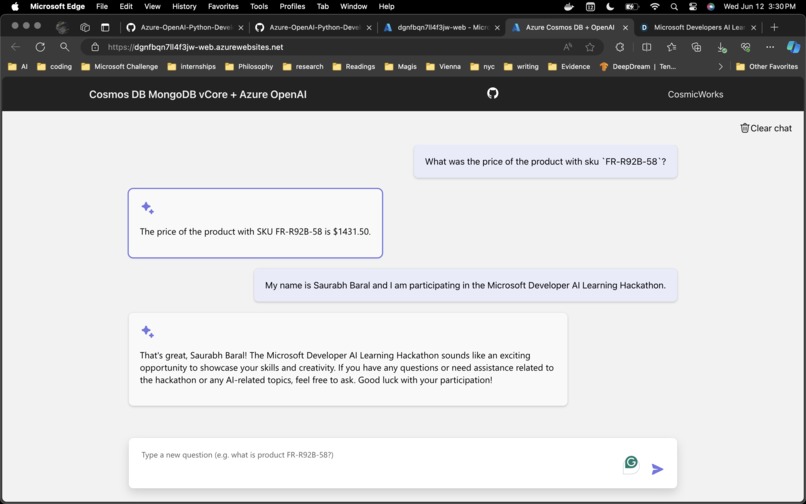
Task: Open the Favorites list icon in the toolbar
Action: [671, 47]
